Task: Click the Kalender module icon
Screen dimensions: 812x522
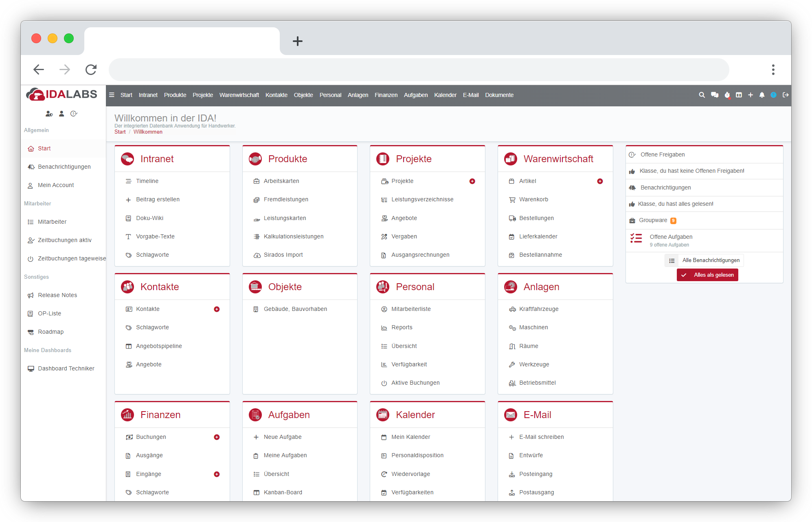Action: coord(383,415)
